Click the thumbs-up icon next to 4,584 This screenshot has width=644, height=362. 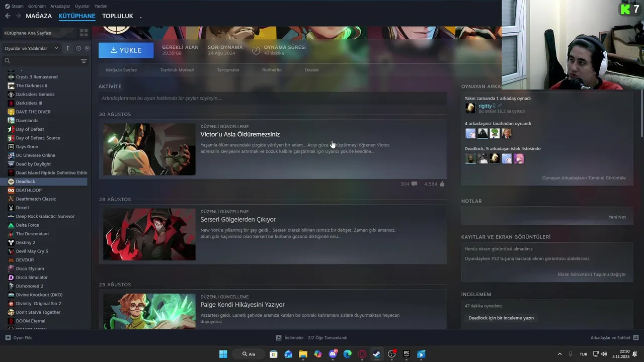[x=442, y=184]
